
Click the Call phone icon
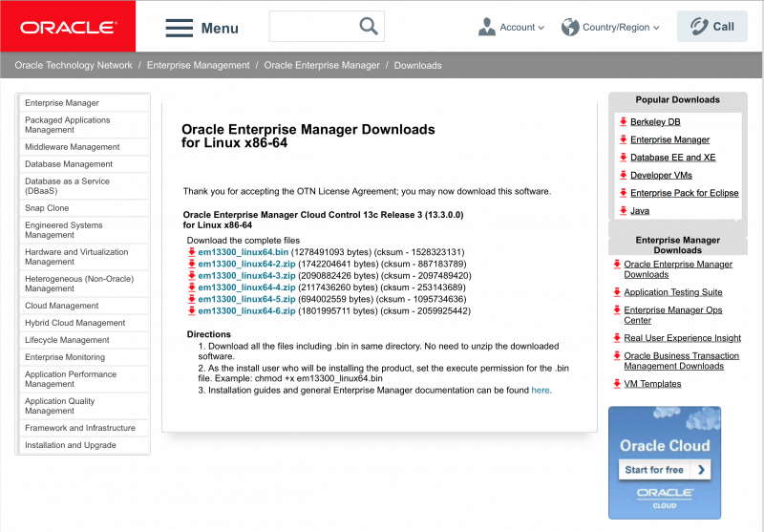click(696, 27)
